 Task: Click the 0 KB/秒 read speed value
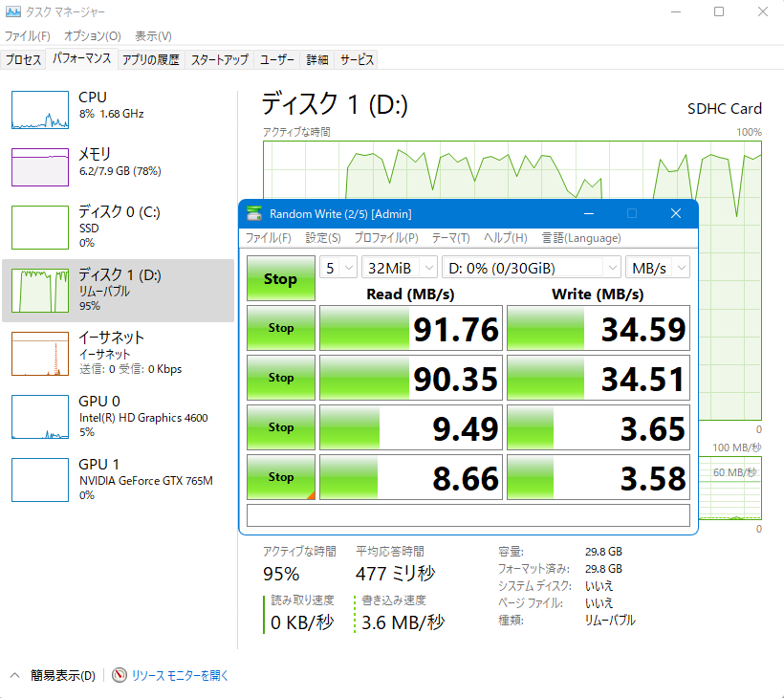302,622
